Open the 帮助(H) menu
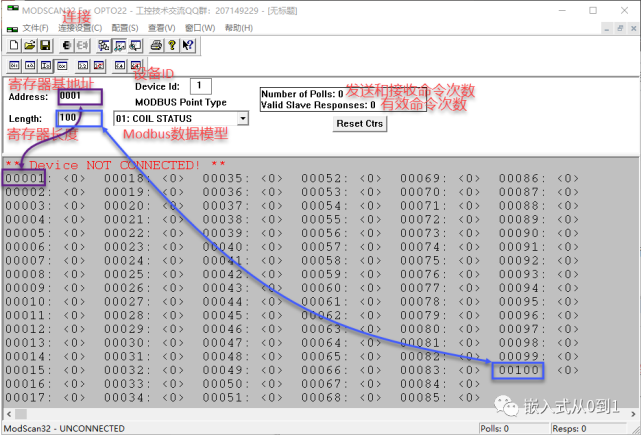 click(x=239, y=28)
